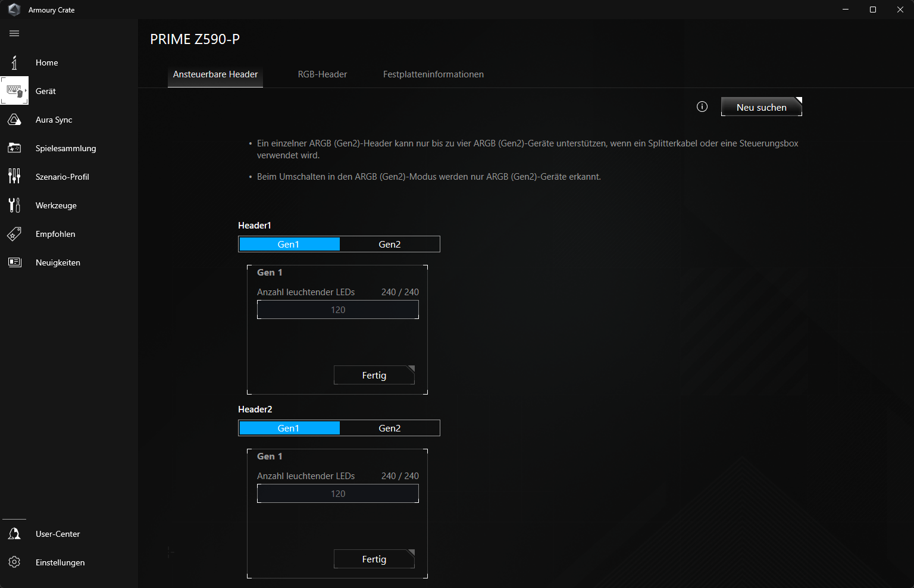Click Fertig button under Header2
Image resolution: width=914 pixels, height=588 pixels.
pos(374,559)
